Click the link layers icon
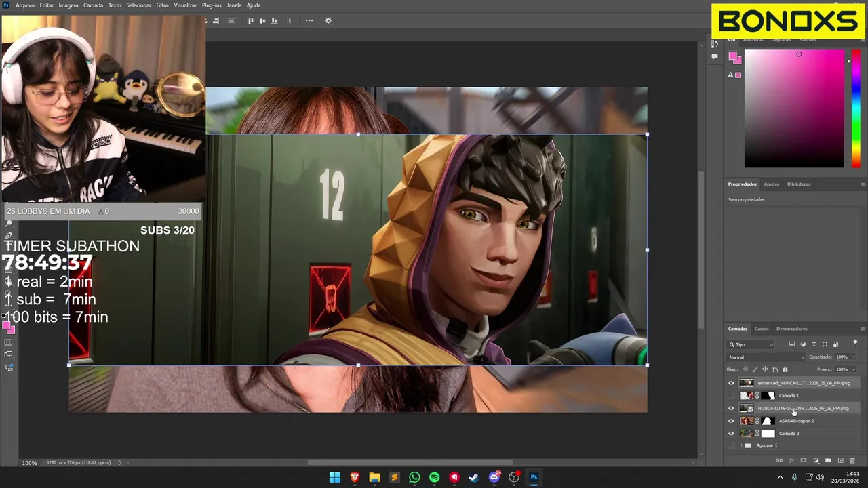 click(x=779, y=460)
